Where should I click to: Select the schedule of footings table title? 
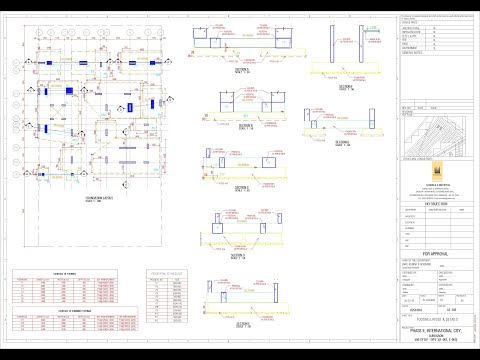(x=65, y=274)
